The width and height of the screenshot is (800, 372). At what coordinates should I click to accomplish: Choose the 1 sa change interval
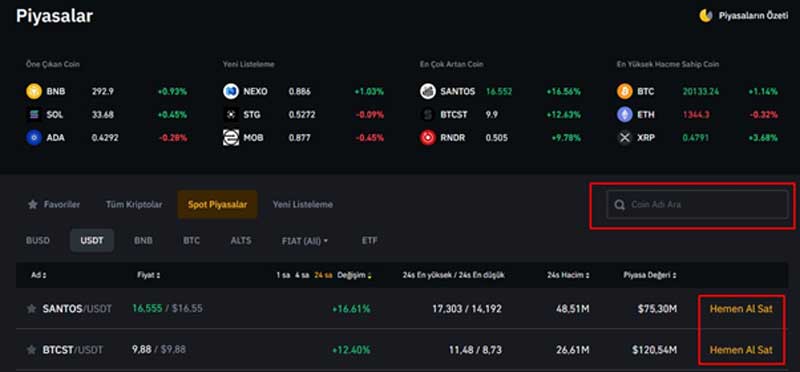tap(283, 275)
